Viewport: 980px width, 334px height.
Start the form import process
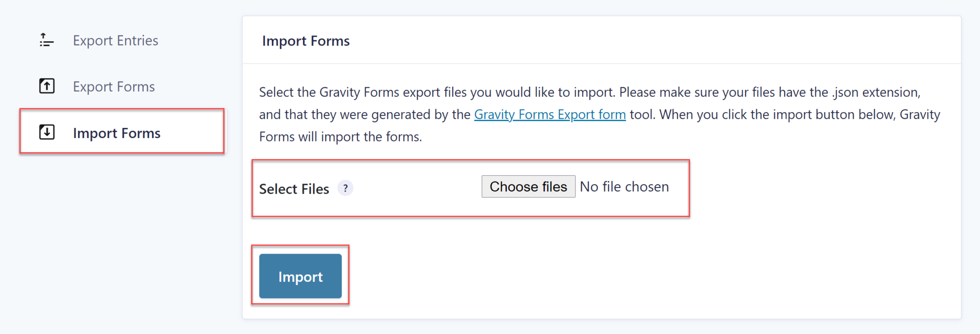click(x=300, y=276)
